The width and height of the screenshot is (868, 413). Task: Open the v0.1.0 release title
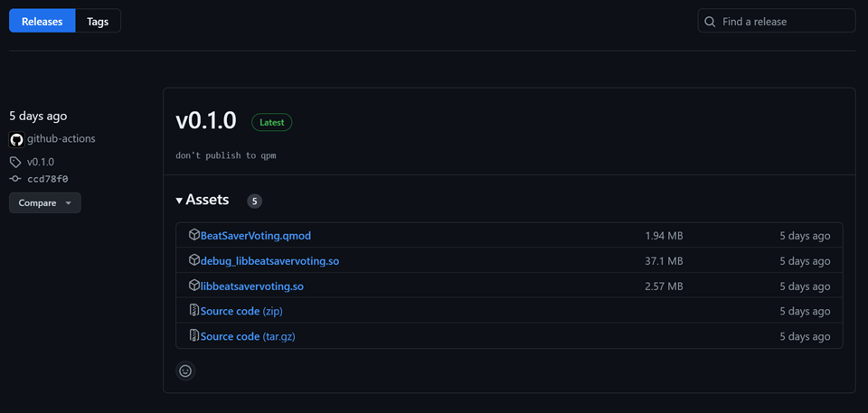click(x=206, y=121)
